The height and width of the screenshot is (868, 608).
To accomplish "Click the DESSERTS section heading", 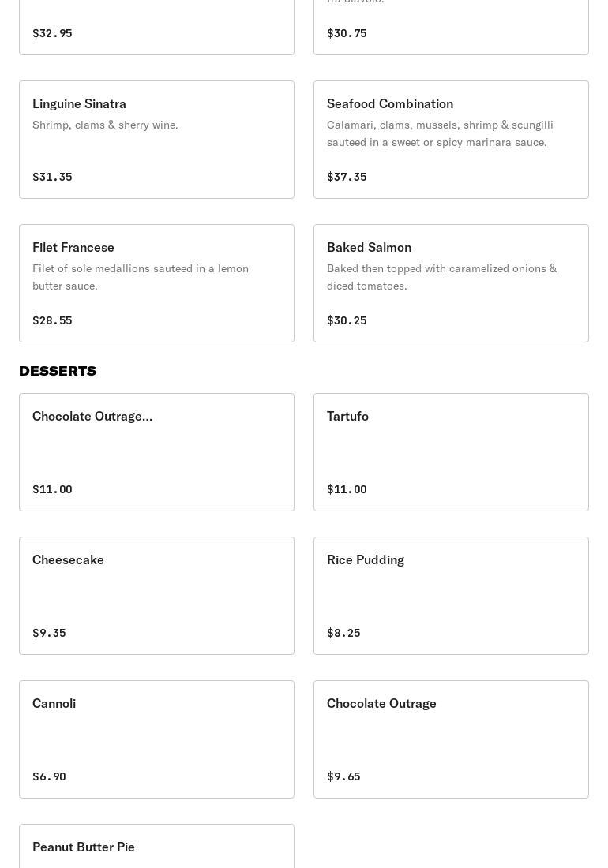I will tap(58, 371).
